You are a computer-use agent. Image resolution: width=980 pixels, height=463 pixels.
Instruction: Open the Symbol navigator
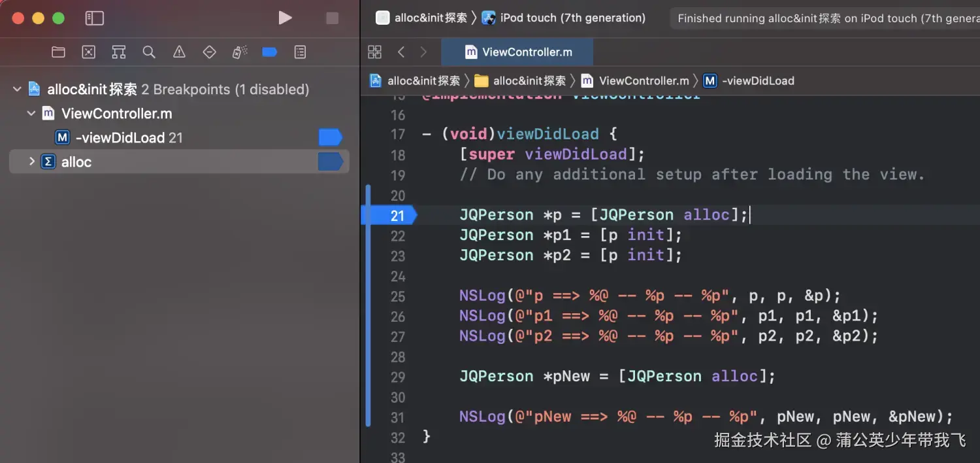click(119, 52)
